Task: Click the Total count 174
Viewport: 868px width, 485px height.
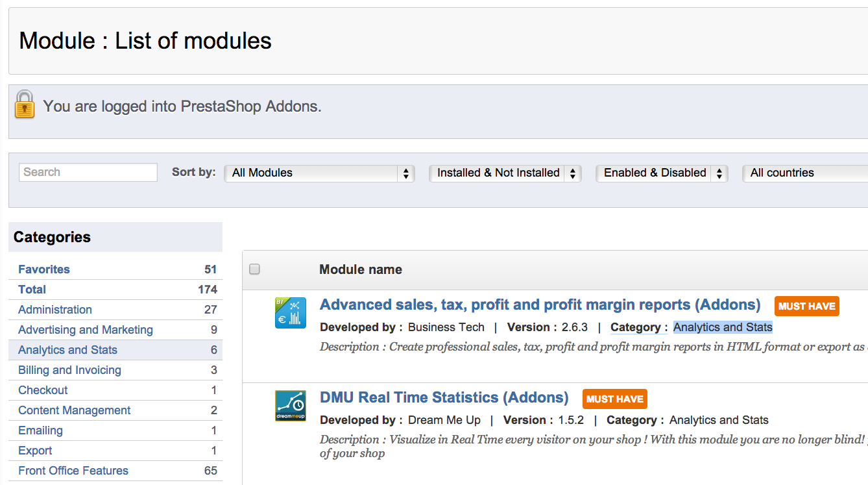Action: [x=208, y=290]
